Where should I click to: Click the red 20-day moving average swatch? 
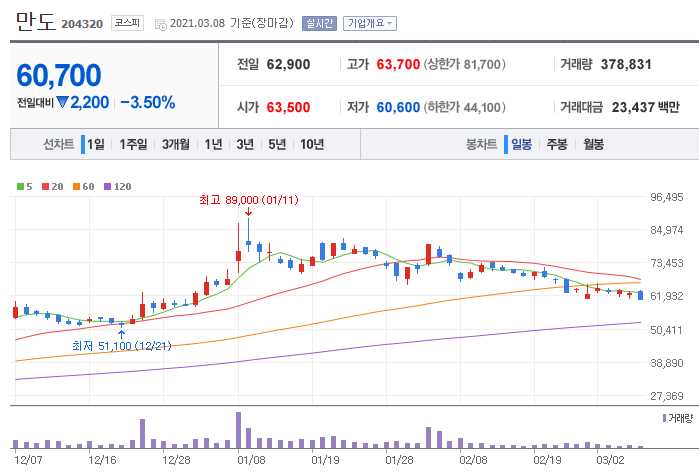click(45, 186)
